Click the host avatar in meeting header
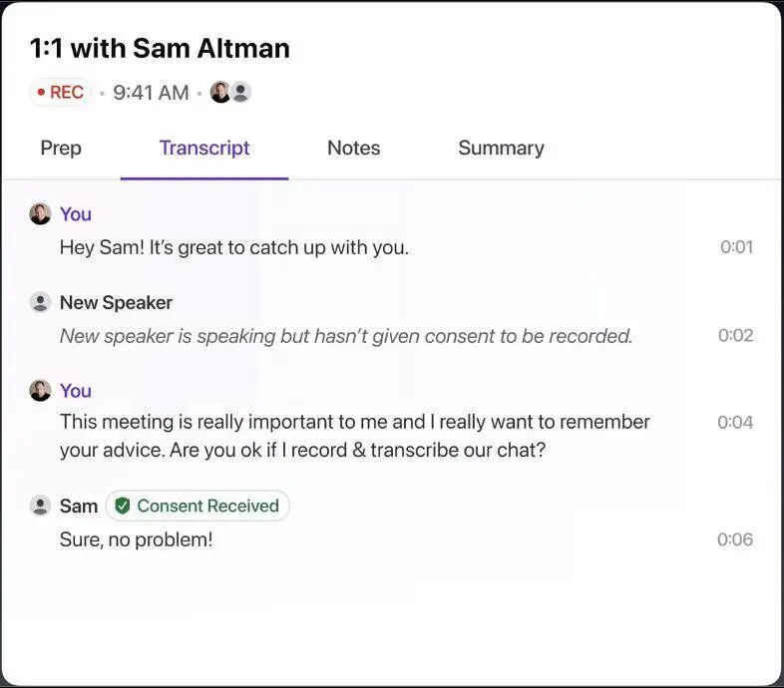 click(220, 93)
